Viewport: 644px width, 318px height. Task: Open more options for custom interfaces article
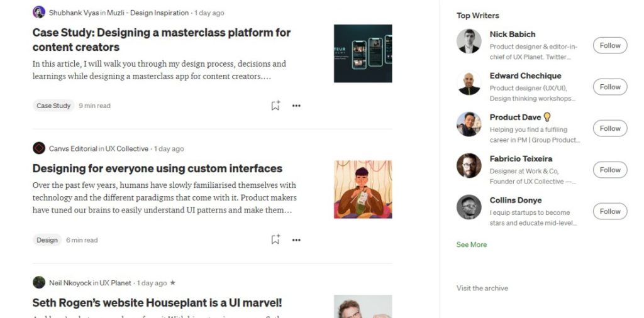pos(296,239)
